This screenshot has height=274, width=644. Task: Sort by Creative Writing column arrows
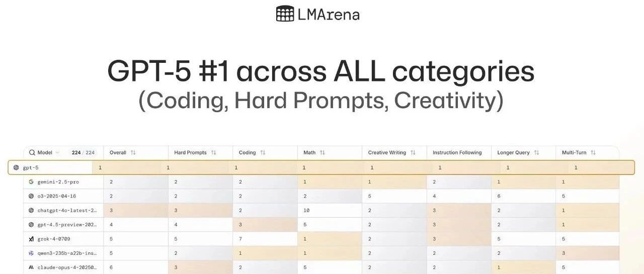tap(413, 152)
